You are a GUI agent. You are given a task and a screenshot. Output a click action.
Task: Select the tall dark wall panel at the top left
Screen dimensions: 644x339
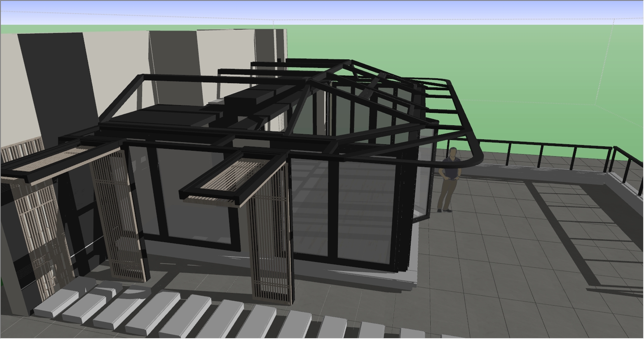(x=58, y=82)
